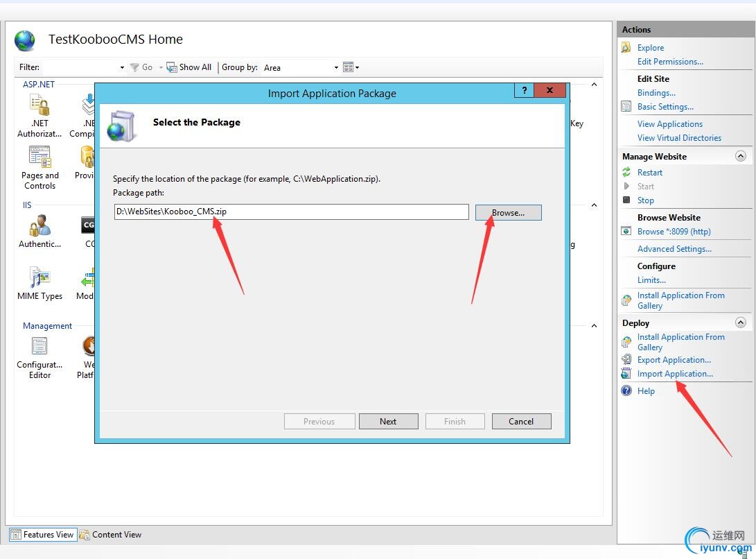Click Install Application From Gallery link under Configure
The height and width of the screenshot is (559, 756).
tap(680, 300)
